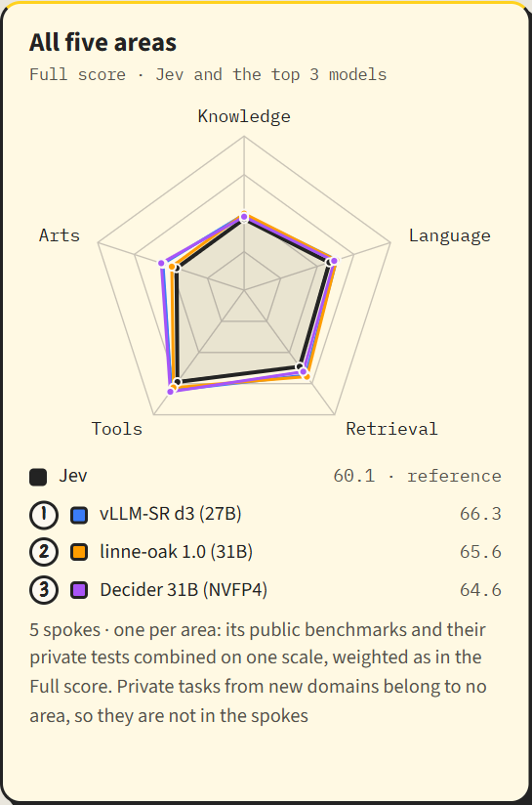The image size is (532, 805).
Task: Select the Jev reference model label
Action: pos(73,476)
